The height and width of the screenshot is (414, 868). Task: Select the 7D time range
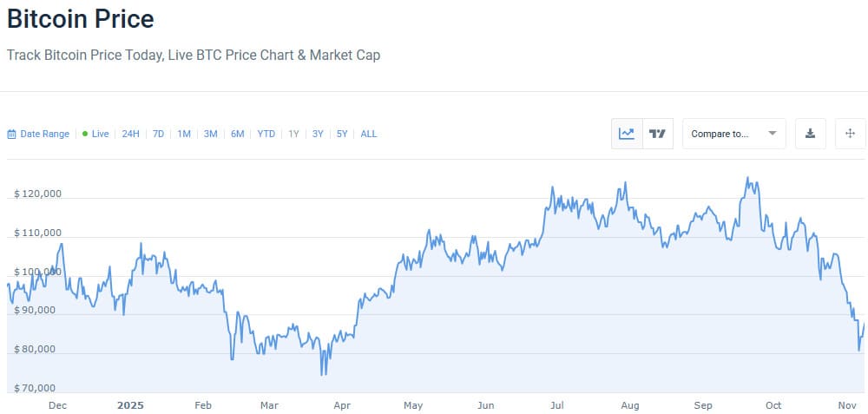point(158,134)
